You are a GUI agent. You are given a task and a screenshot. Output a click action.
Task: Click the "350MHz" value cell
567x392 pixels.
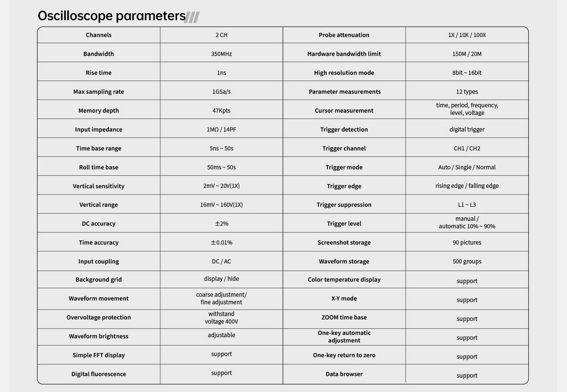(x=221, y=54)
